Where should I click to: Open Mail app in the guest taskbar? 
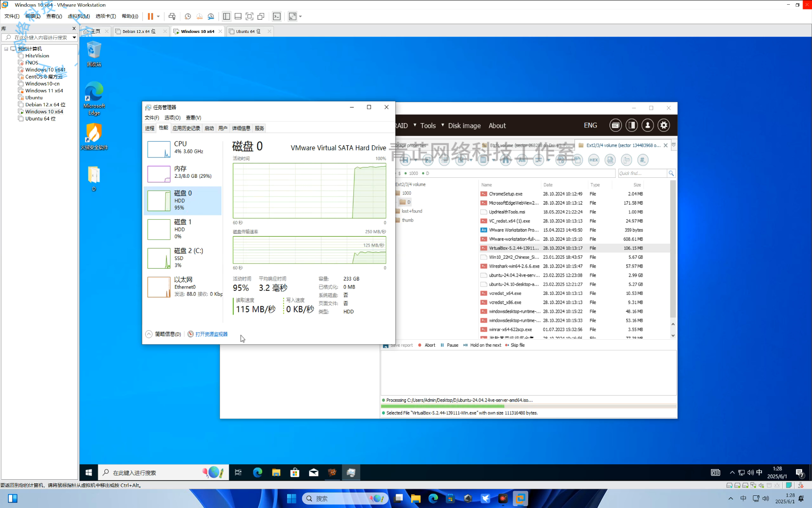[313, 472]
